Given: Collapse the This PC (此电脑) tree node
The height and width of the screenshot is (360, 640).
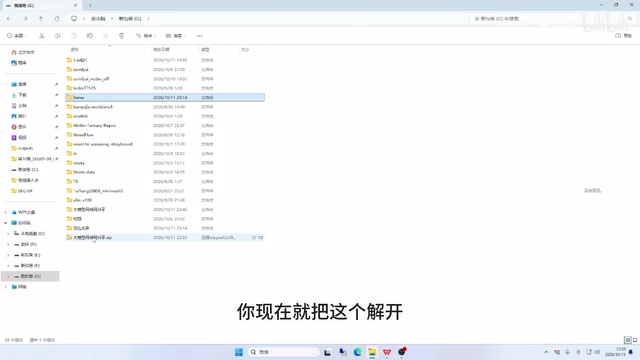Looking at the screenshot, I should pyautogui.click(x=6, y=223).
